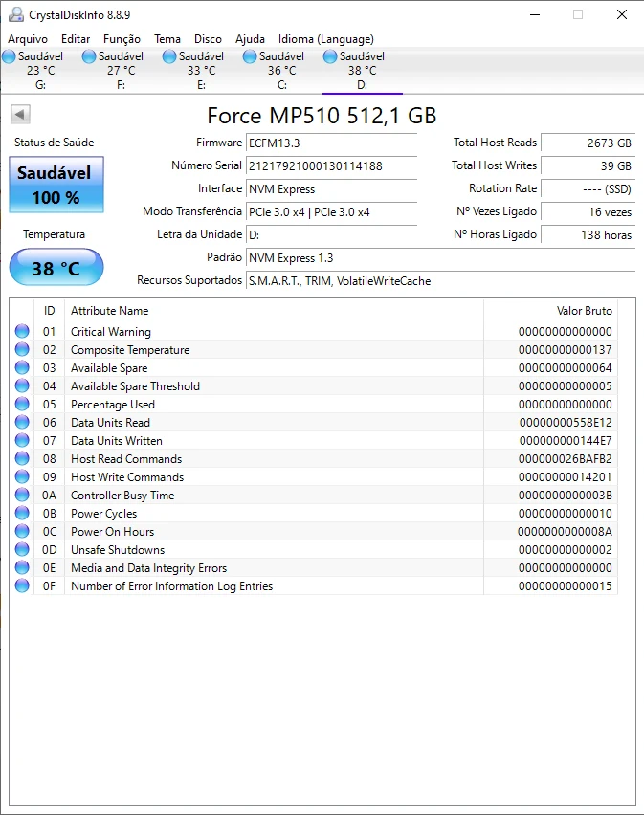
Task: Click the Controller Busy Time attribute name
Action: 122,496
